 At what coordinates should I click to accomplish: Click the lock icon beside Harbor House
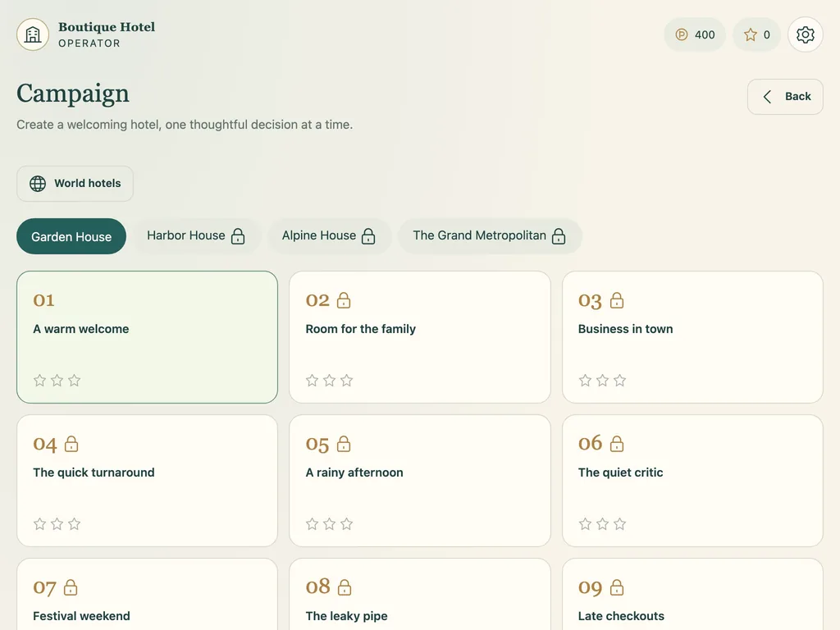[238, 235]
